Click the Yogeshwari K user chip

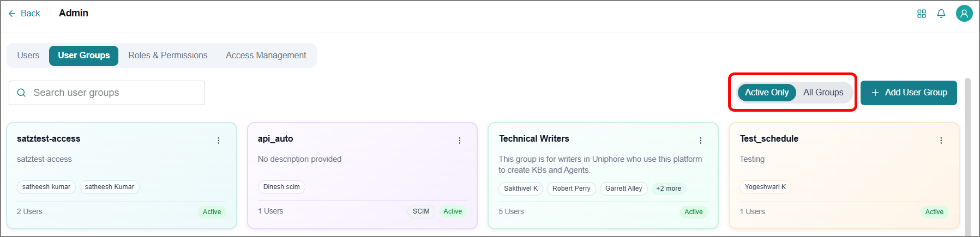click(x=766, y=187)
